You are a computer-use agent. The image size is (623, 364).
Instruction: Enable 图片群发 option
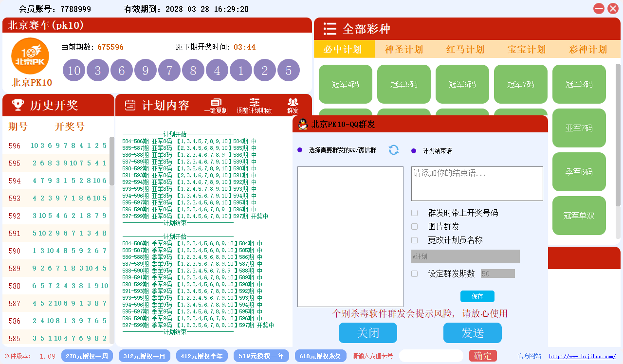coord(414,226)
